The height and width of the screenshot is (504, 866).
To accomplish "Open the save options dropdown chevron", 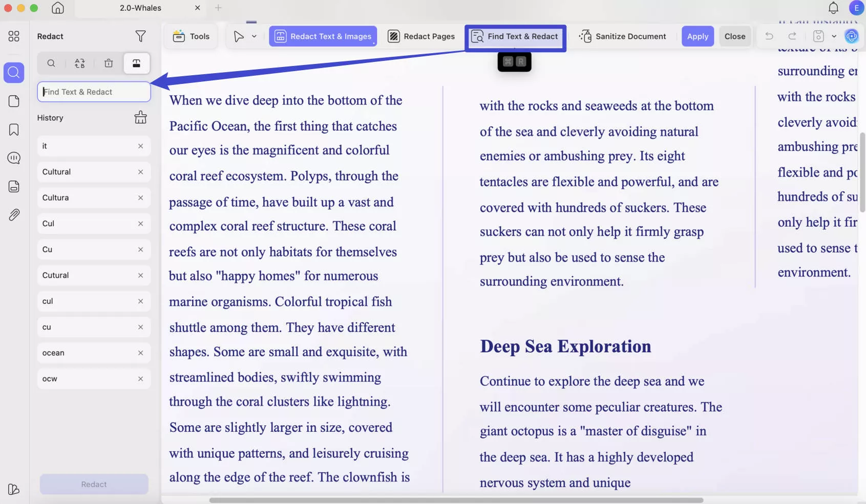I will pyautogui.click(x=835, y=36).
